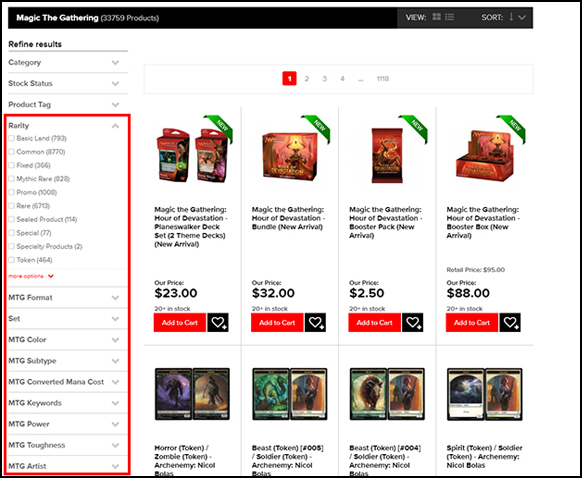
Task: Switch to list view icon
Action: 449,17
